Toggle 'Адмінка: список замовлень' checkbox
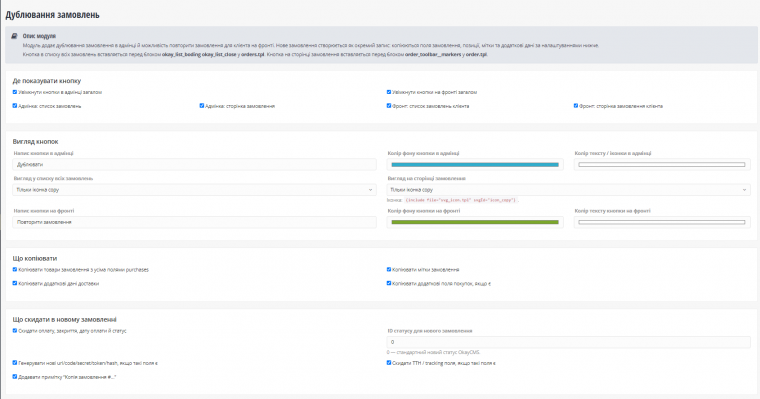Screen dimensions: 760x399 (15, 105)
